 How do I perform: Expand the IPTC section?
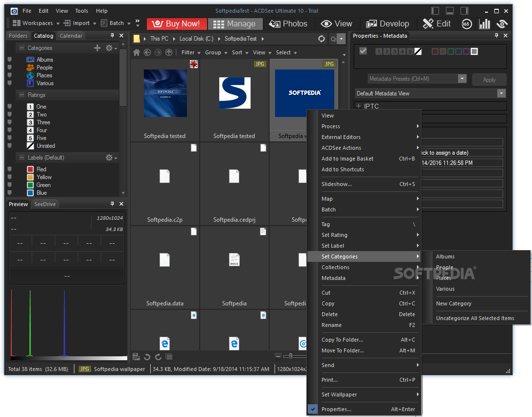[359, 106]
